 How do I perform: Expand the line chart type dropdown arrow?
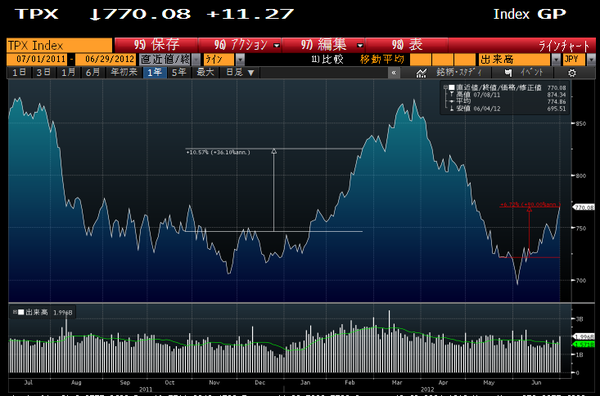(240, 60)
